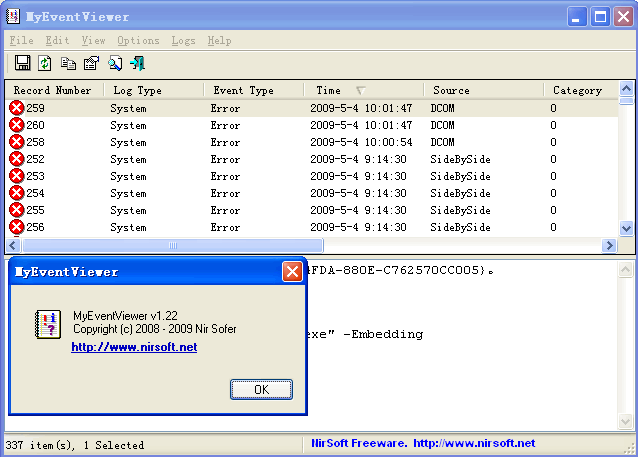Screen dimensions: 638x457
Task: Click OK in the About dialog
Action: point(261,390)
